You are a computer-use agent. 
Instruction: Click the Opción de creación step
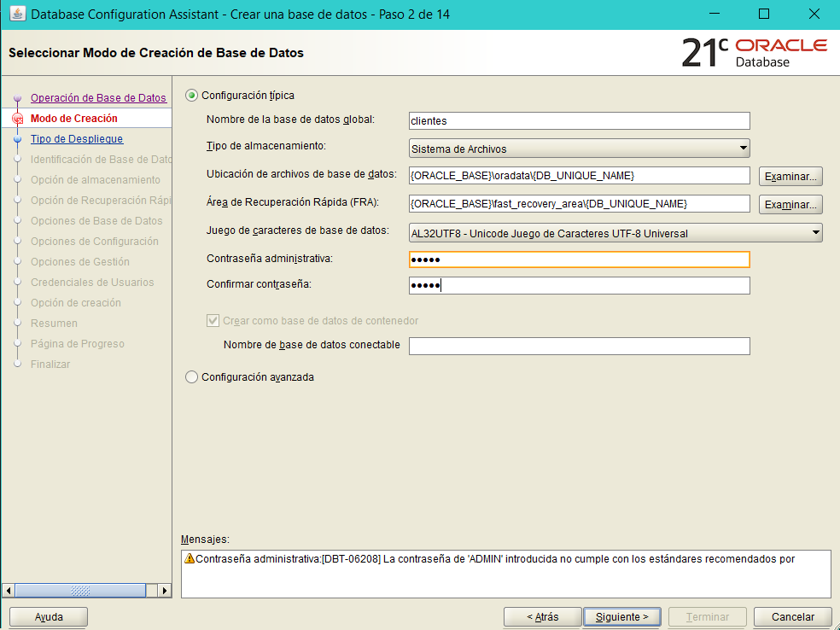[75, 303]
